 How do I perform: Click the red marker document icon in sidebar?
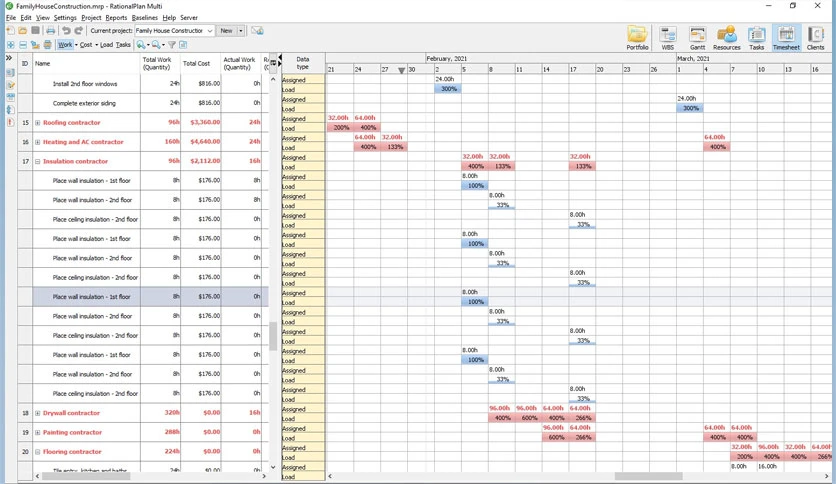(10, 123)
